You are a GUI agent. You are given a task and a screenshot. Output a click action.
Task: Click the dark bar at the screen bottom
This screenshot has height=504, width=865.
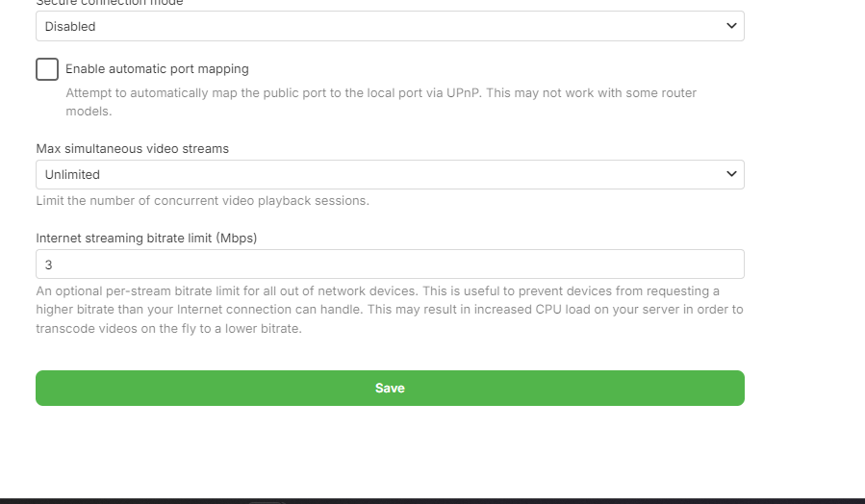tap(432, 500)
